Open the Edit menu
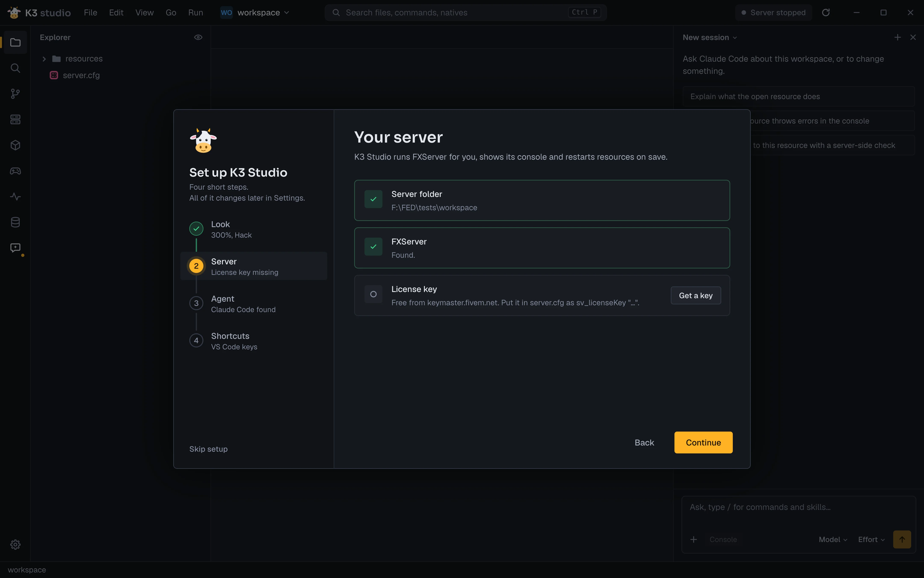Viewport: 924px width, 578px height. point(116,13)
